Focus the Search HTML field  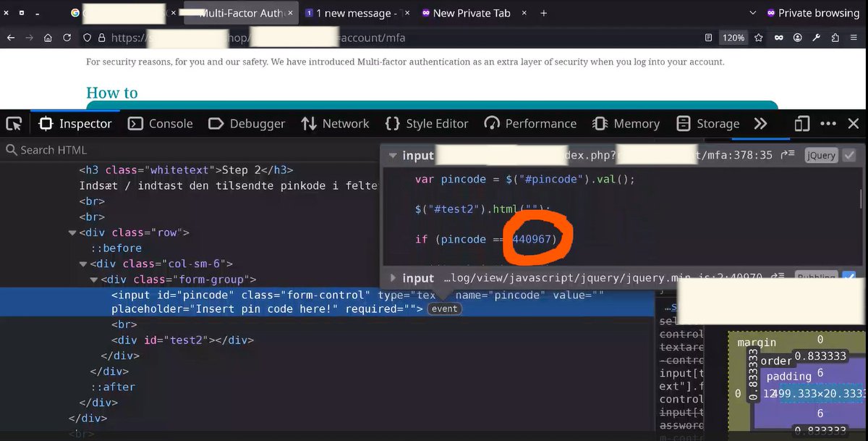click(x=188, y=150)
